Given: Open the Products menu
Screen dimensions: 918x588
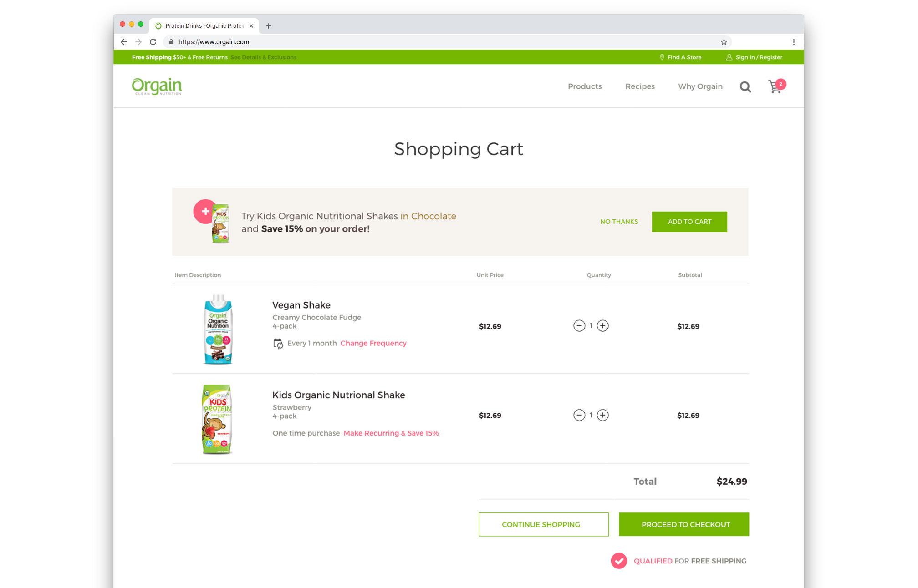Looking at the screenshot, I should point(585,86).
